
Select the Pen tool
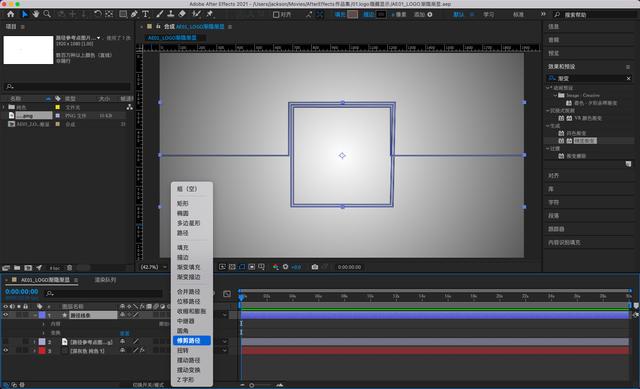[134, 14]
